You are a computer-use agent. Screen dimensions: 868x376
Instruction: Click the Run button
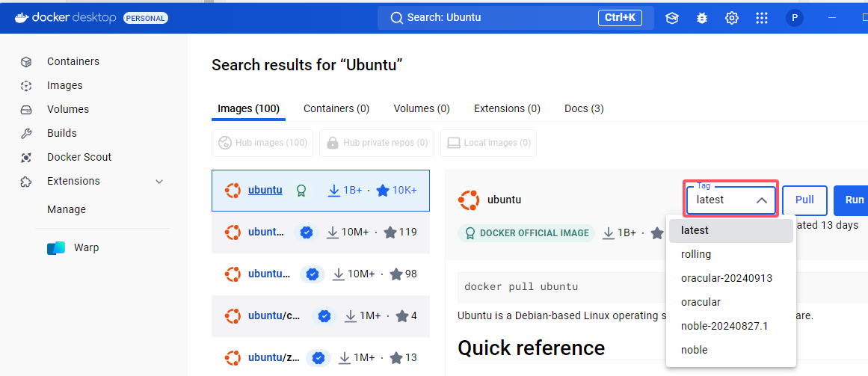[x=854, y=200]
